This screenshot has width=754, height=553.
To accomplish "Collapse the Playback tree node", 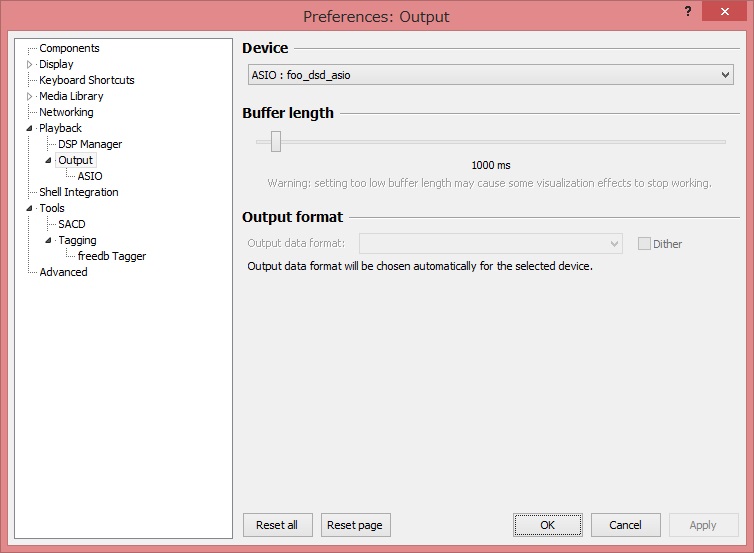I will 29,128.
